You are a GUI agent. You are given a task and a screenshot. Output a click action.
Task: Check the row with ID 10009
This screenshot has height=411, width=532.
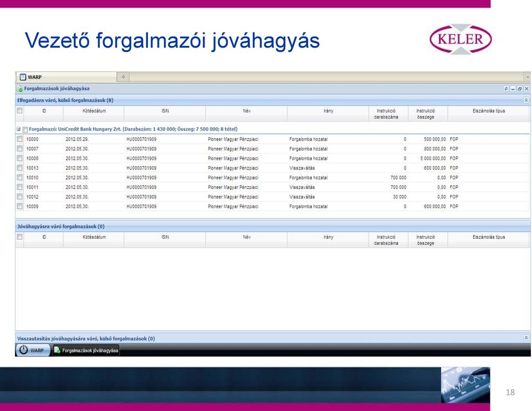pos(20,206)
